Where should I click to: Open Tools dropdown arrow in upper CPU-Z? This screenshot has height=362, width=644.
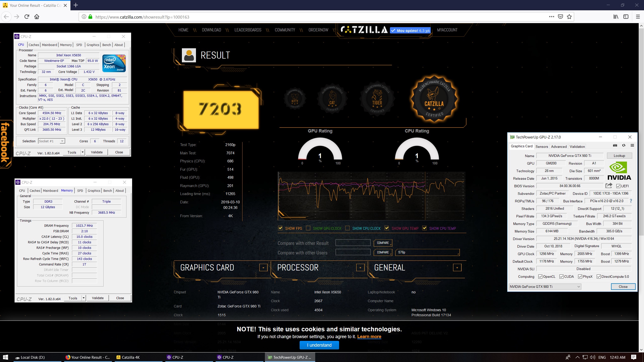click(x=83, y=152)
